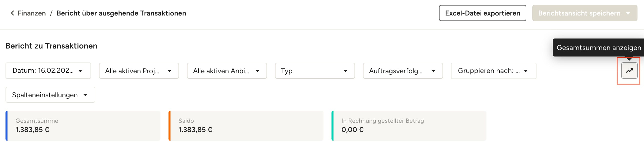
Task: Click the Saldo amount 1.383,85 €
Action: tap(195, 130)
